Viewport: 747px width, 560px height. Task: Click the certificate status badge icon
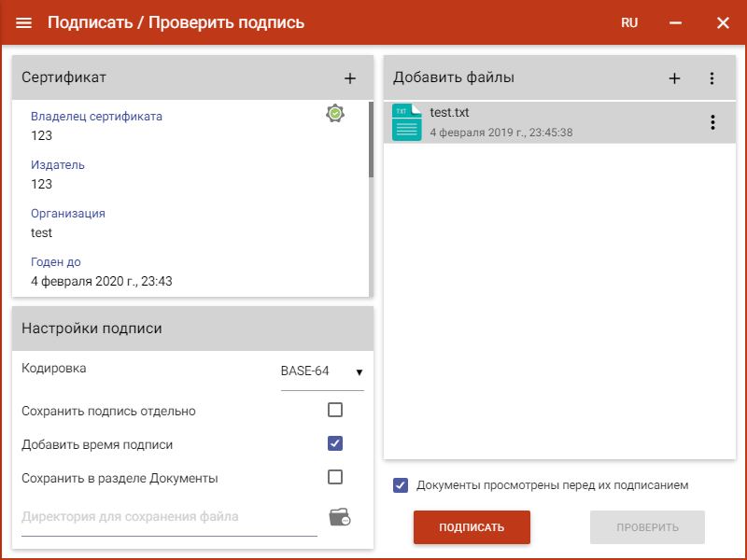335,113
